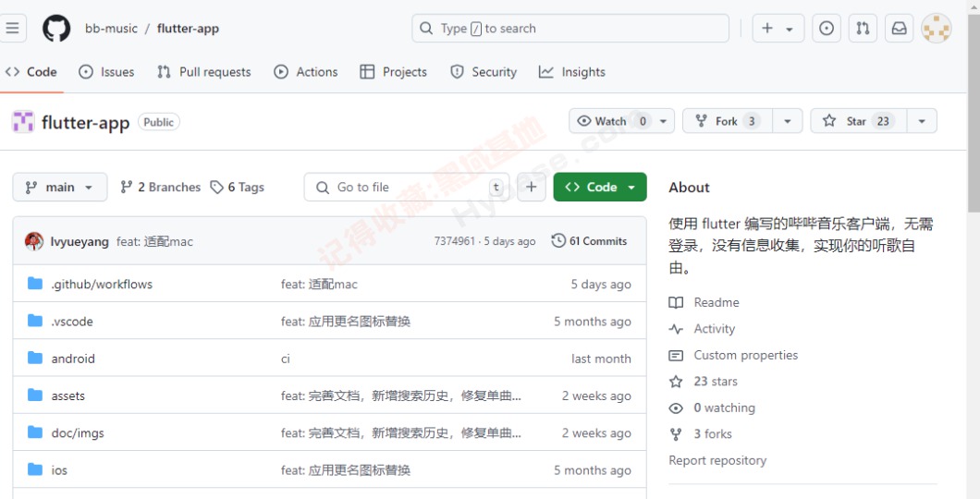
Task: Click the add file plus button
Action: (532, 187)
